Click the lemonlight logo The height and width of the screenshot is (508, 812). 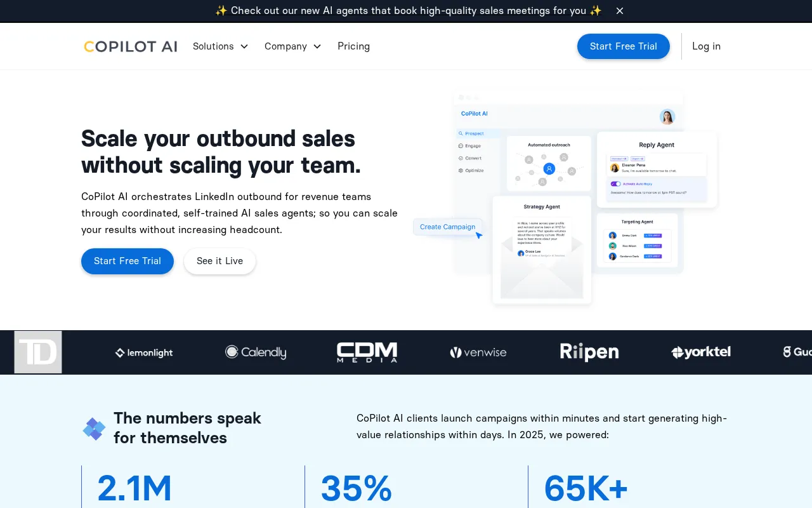coord(144,352)
